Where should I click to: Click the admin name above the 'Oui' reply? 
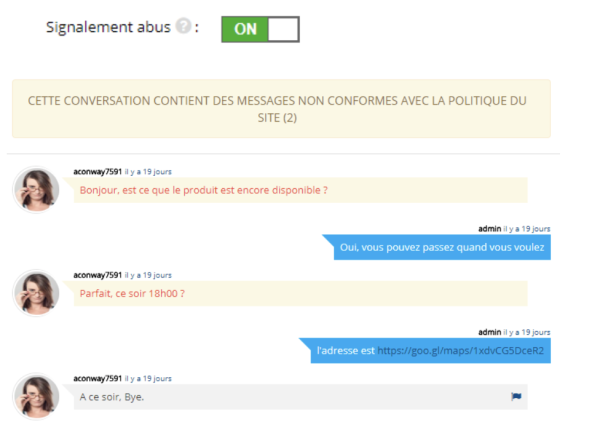pyautogui.click(x=489, y=228)
